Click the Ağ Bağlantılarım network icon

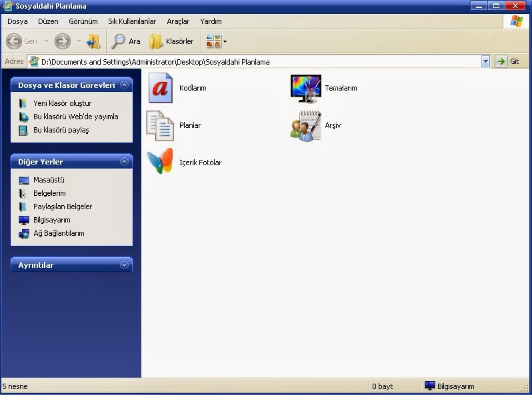click(x=24, y=234)
